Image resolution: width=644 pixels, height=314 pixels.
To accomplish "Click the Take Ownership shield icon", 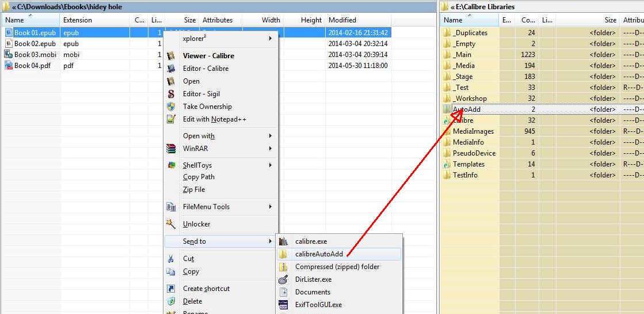I will 172,107.
